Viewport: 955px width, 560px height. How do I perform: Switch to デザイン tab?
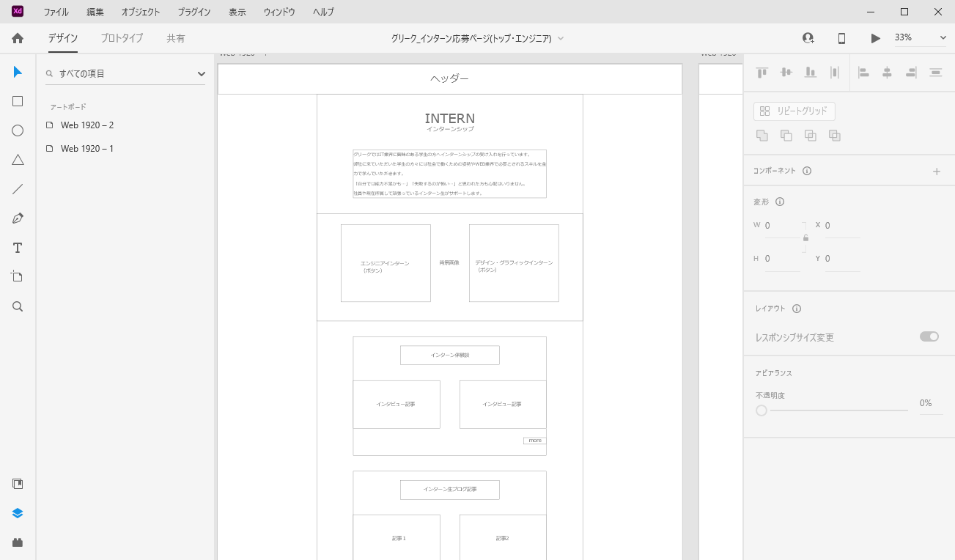click(63, 38)
